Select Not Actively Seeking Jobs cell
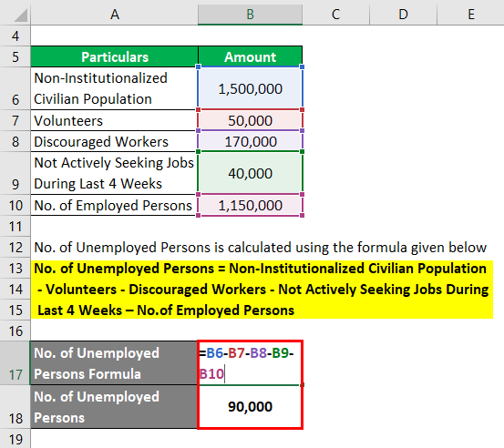This screenshot has height=448, width=504. tap(115, 173)
